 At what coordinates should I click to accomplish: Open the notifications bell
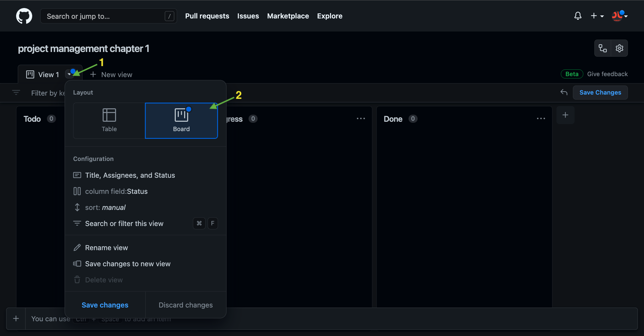point(578,16)
